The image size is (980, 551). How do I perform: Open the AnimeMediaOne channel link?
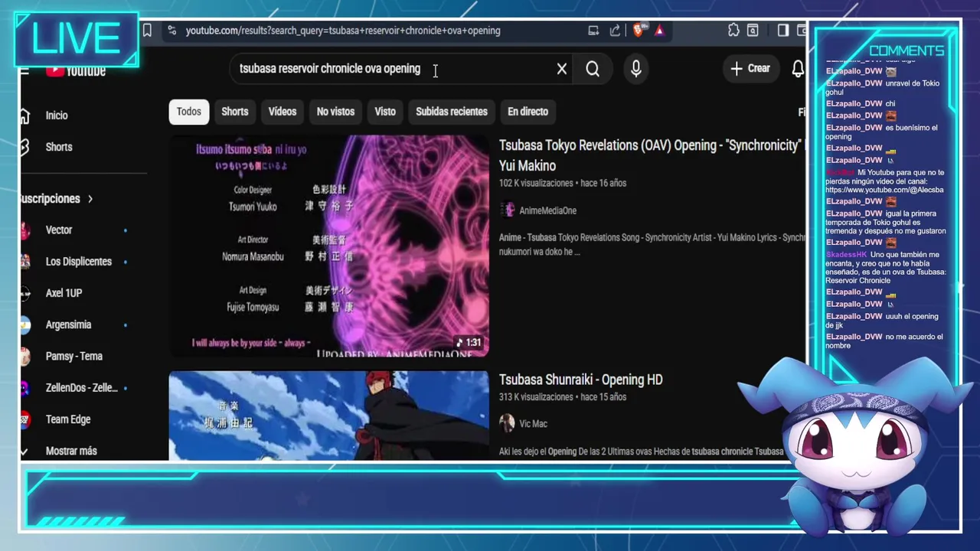[x=548, y=210]
